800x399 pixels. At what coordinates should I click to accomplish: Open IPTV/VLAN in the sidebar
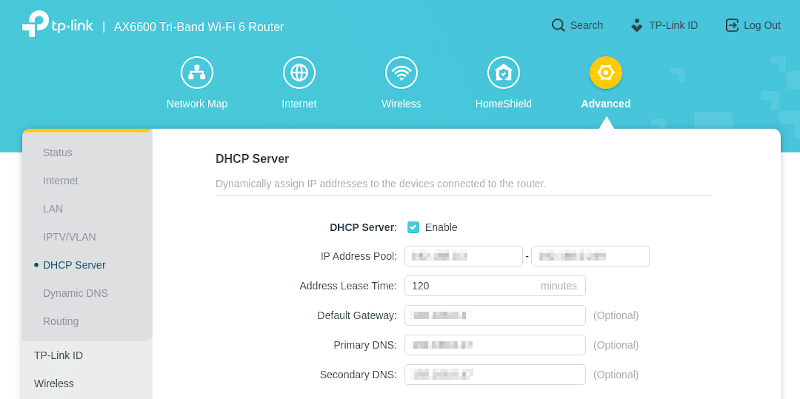[x=69, y=237]
